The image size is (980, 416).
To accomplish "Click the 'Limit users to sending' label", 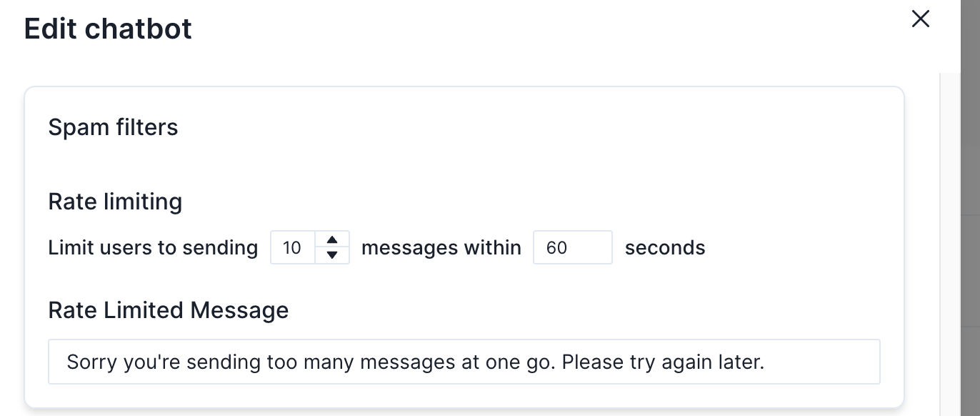I will (x=153, y=248).
